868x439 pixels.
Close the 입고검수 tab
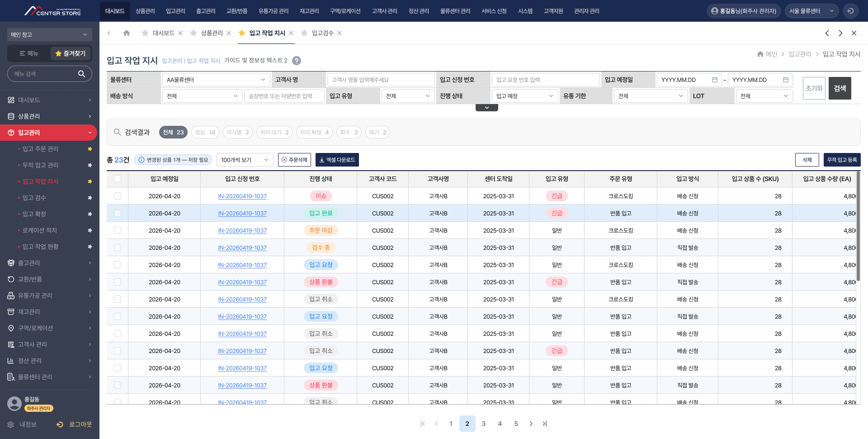click(340, 33)
